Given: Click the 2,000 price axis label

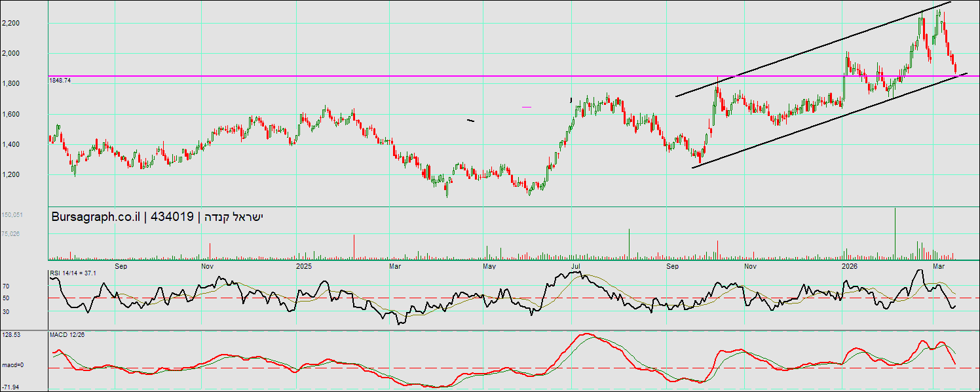Looking at the screenshot, I should [10, 53].
